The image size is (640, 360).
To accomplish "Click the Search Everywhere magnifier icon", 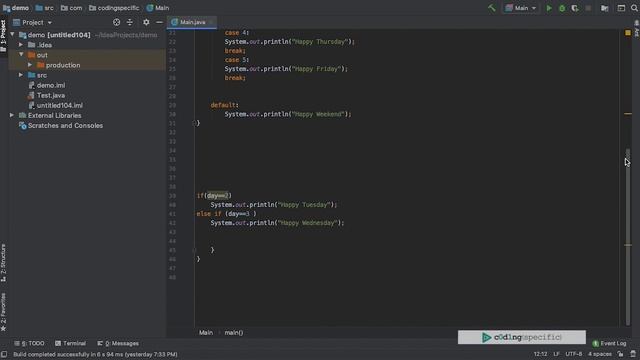I will click(634, 8).
